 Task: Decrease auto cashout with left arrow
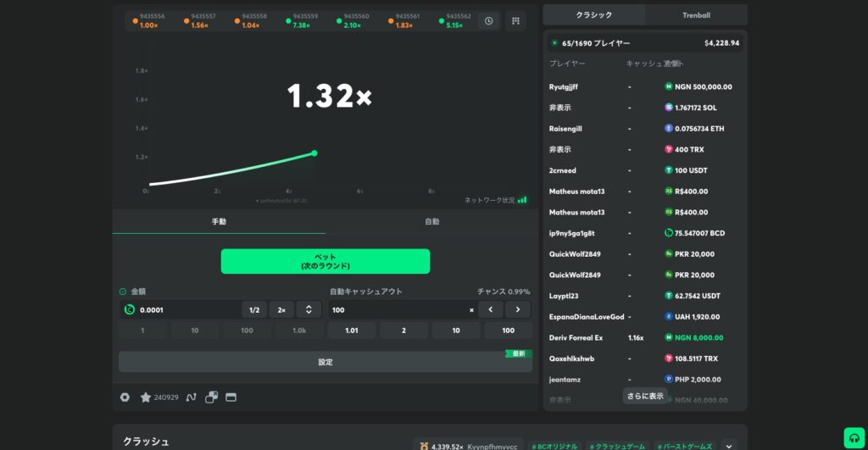[491, 310]
